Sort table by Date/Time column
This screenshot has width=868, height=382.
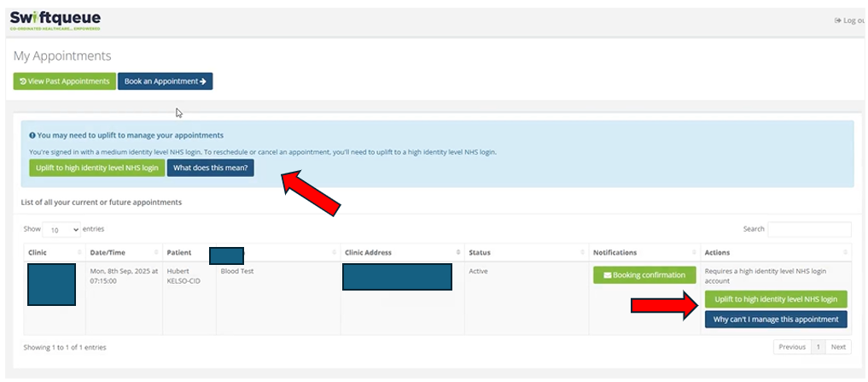(x=123, y=252)
